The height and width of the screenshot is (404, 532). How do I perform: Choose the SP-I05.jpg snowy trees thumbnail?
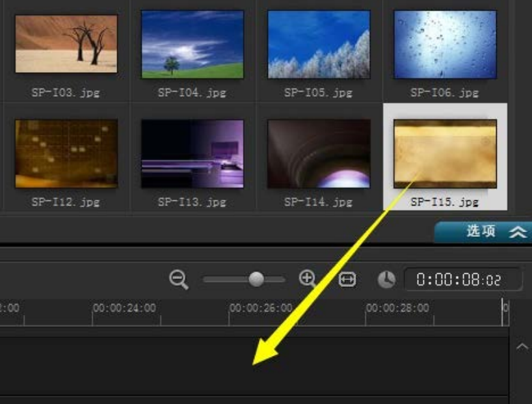319,44
